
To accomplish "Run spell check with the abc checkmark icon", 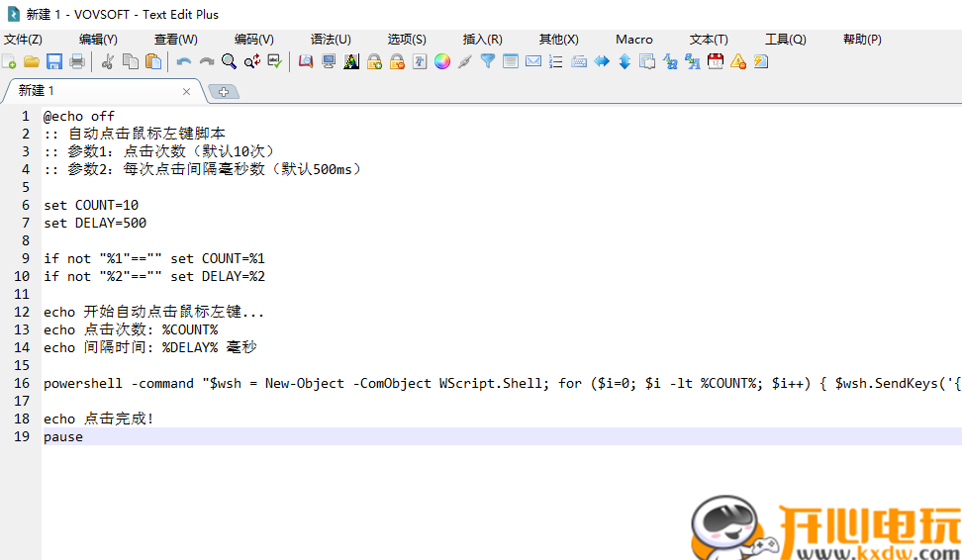I will pos(274,61).
